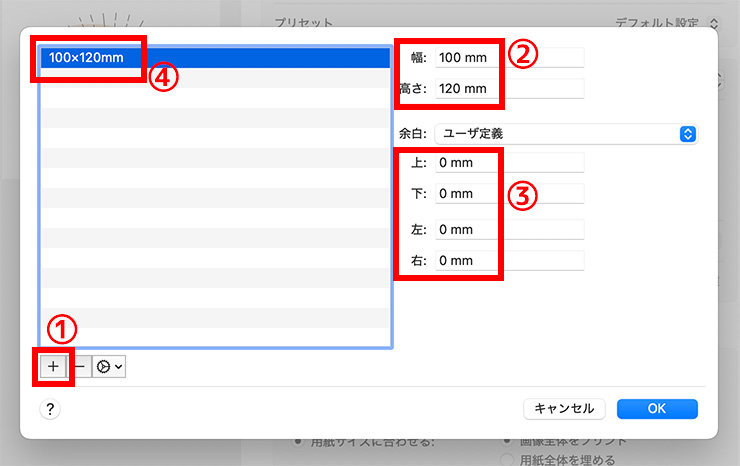Click the last empty row of the size list
The width and height of the screenshot is (740, 466).
(x=214, y=338)
